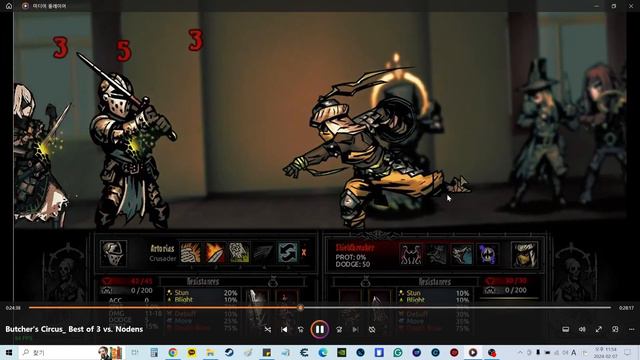The width and height of the screenshot is (640, 360).
Task: Click Crusader's flaming sword skill icon
Action: tap(215, 252)
